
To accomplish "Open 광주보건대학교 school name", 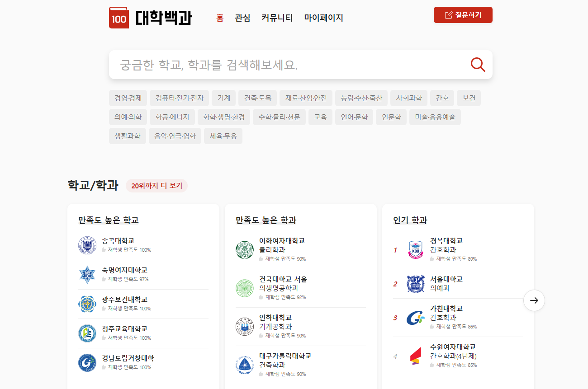I will click(x=124, y=300).
